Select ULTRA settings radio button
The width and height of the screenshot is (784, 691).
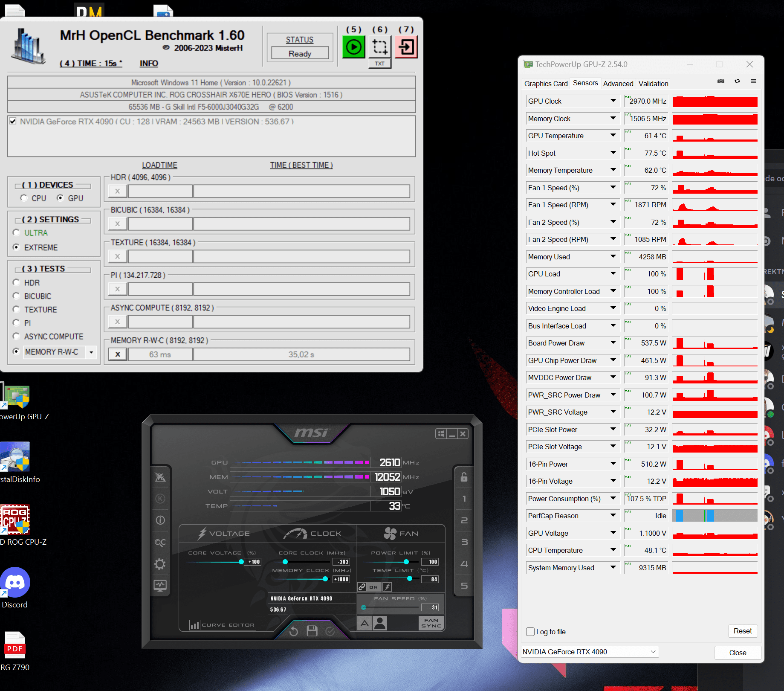16,232
